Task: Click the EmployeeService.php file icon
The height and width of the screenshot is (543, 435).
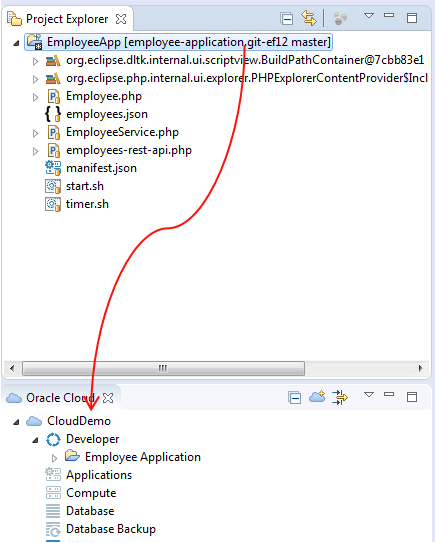Action: click(54, 133)
